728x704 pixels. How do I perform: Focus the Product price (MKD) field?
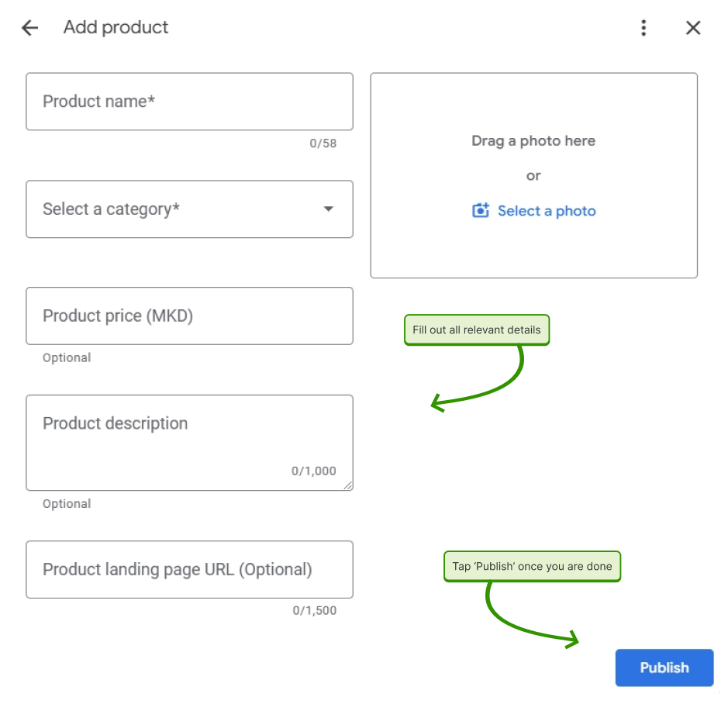pyautogui.click(x=189, y=316)
